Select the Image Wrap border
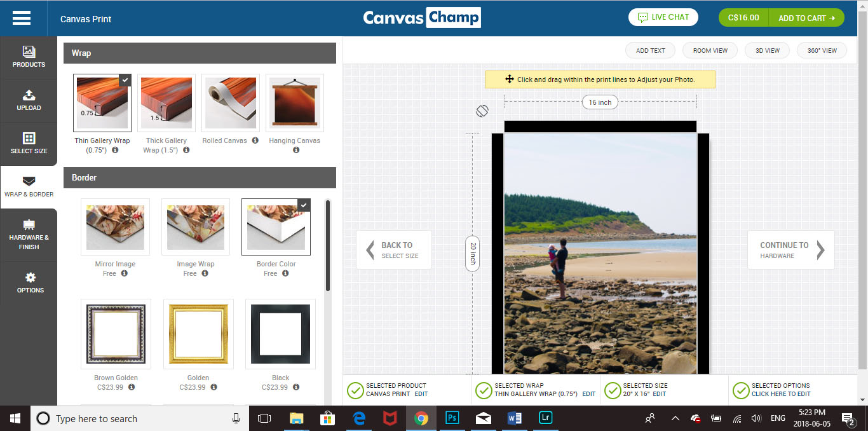This screenshot has height=431, width=868. (196, 227)
